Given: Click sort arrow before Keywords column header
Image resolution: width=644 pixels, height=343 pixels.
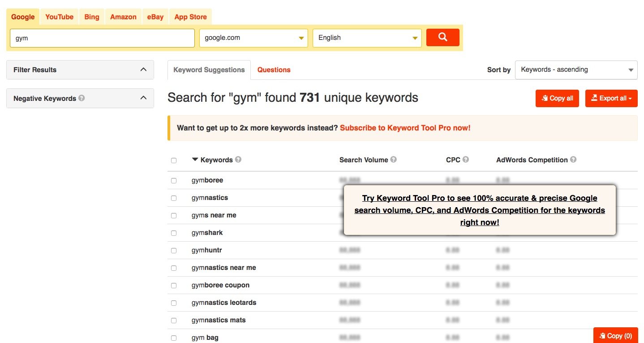Looking at the screenshot, I should [x=195, y=159].
